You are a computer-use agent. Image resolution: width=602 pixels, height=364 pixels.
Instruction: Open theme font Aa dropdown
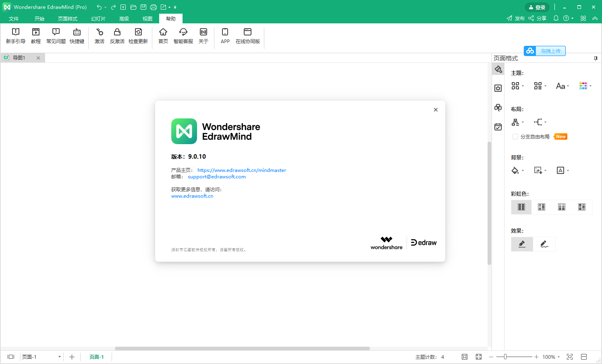563,86
